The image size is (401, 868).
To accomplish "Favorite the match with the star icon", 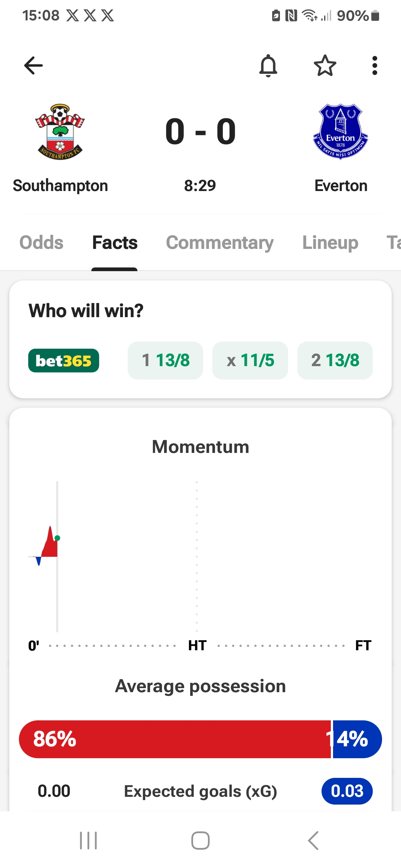I will 325,66.
